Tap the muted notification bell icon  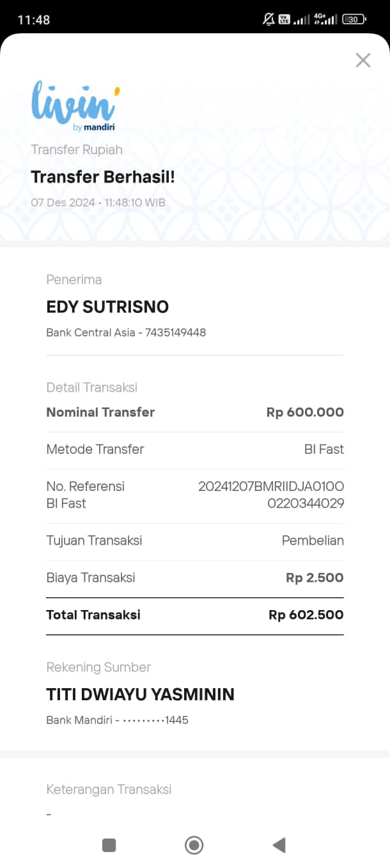point(269,19)
